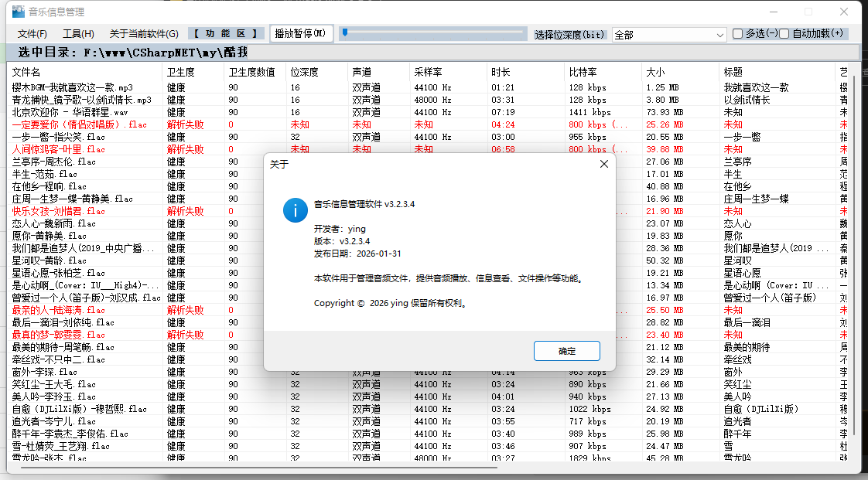Select file 最美的期待-周笔畅.flac

tap(63, 347)
